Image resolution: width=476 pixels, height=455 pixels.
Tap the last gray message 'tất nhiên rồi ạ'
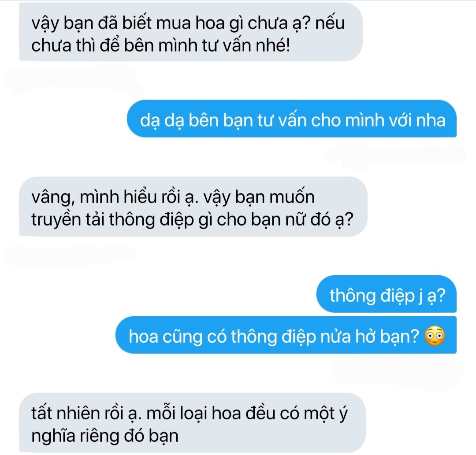point(193,423)
